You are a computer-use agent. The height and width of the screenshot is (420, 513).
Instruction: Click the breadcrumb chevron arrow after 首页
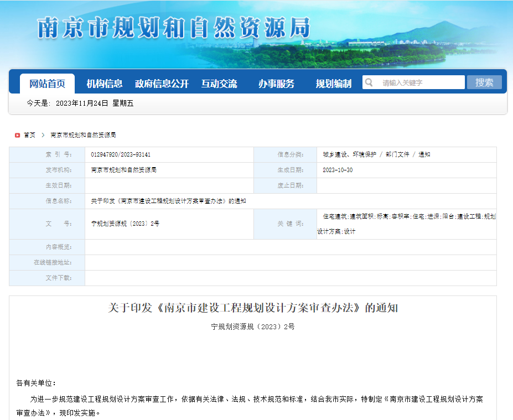click(x=43, y=135)
